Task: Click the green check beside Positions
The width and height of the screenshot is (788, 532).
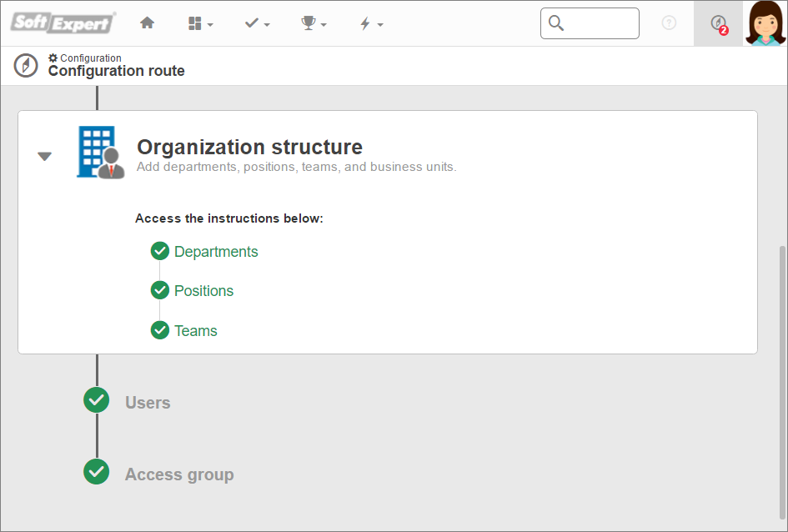Action: pos(160,290)
